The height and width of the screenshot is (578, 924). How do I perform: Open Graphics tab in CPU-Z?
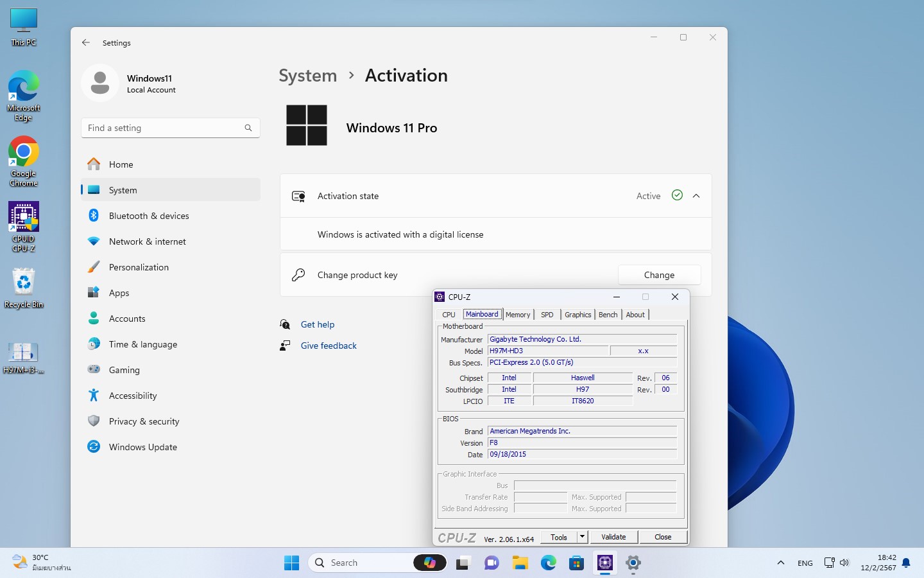click(x=578, y=315)
